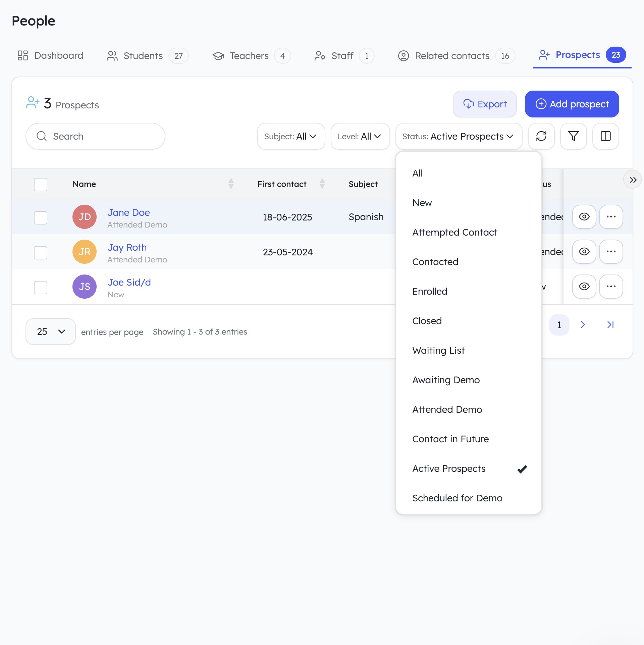The image size is (644, 645).
Task: Check the Jane Doe row checkbox
Action: [x=41, y=217]
